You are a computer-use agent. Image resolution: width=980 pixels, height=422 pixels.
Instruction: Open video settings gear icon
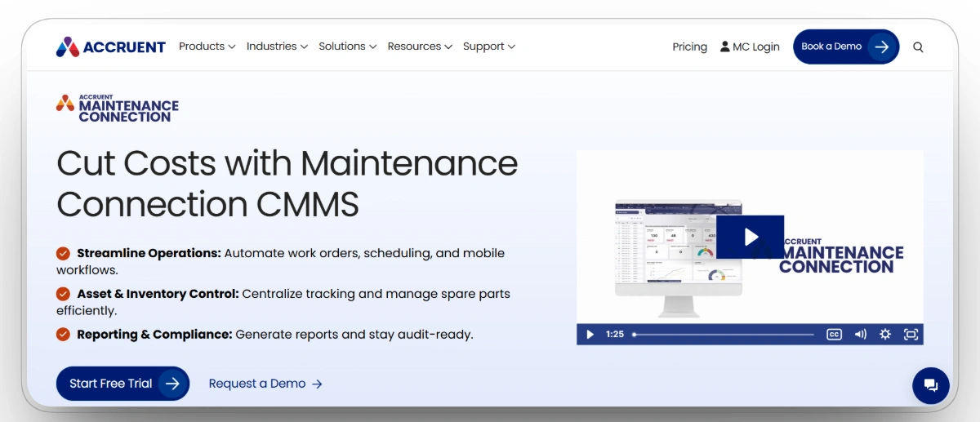(x=885, y=334)
